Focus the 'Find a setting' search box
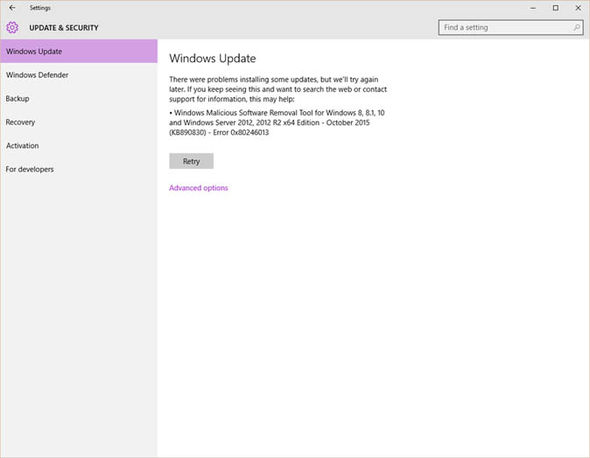 (x=511, y=27)
